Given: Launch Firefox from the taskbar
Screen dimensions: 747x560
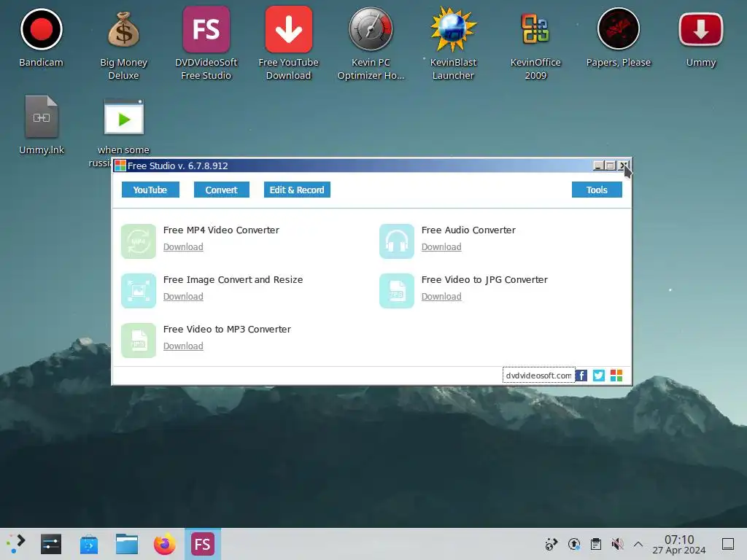Looking at the screenshot, I should [x=164, y=544].
